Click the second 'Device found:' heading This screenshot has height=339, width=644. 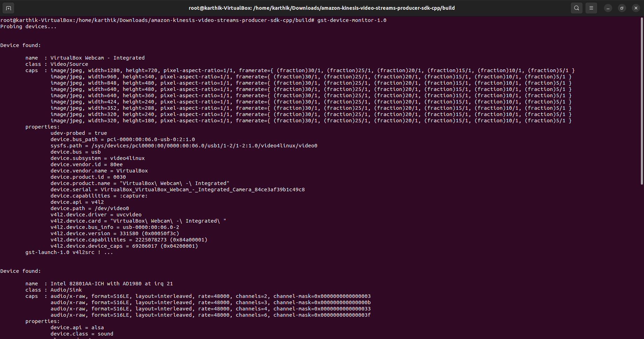(x=20, y=271)
